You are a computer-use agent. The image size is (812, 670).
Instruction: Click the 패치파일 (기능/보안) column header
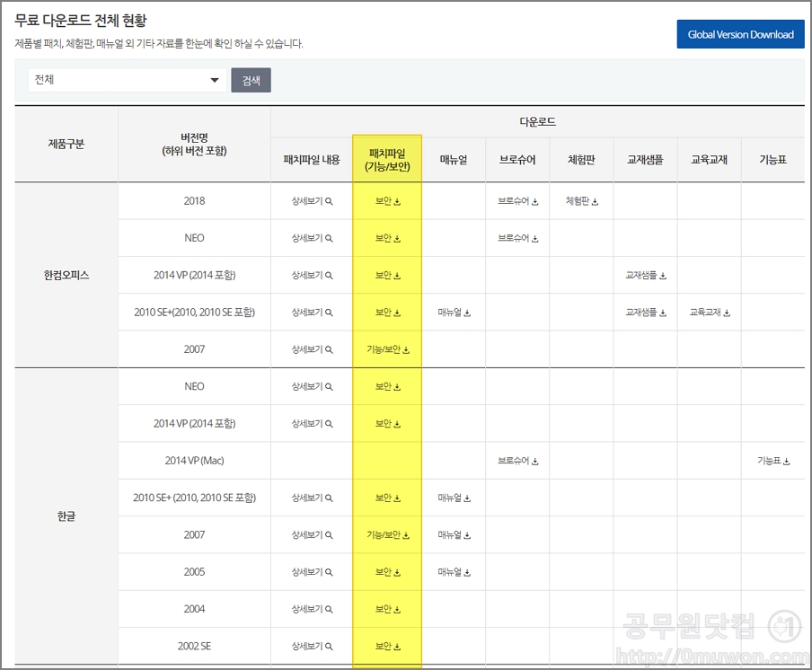(387, 160)
